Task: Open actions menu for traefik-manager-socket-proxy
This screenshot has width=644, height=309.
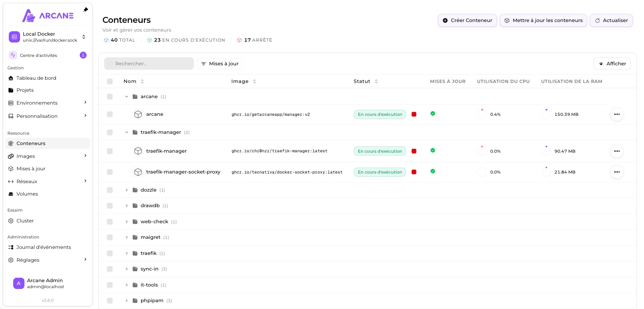Action: click(617, 172)
